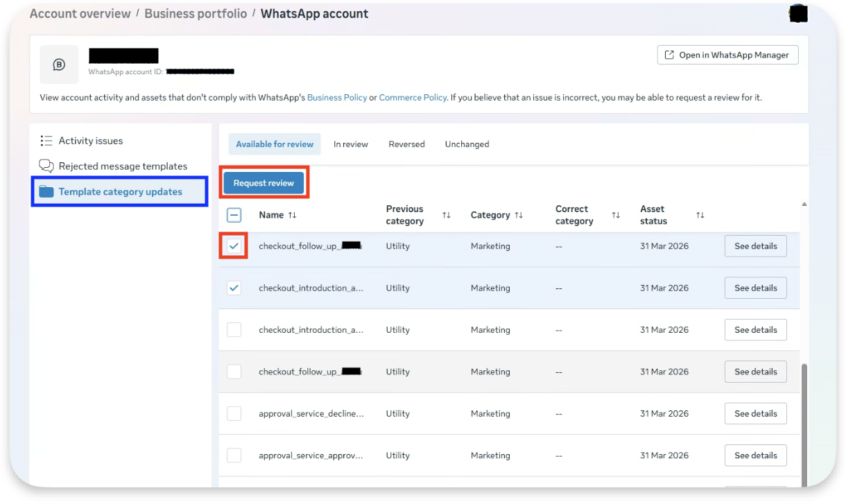Click Open in WhatsApp Manager button
This screenshot has height=504, width=846.
pyautogui.click(x=727, y=55)
